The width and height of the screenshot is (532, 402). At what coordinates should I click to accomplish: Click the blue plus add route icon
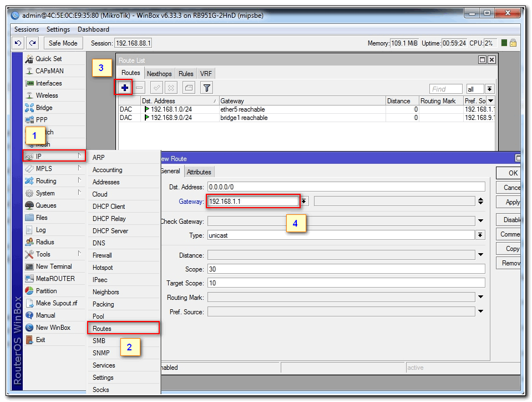click(x=125, y=88)
